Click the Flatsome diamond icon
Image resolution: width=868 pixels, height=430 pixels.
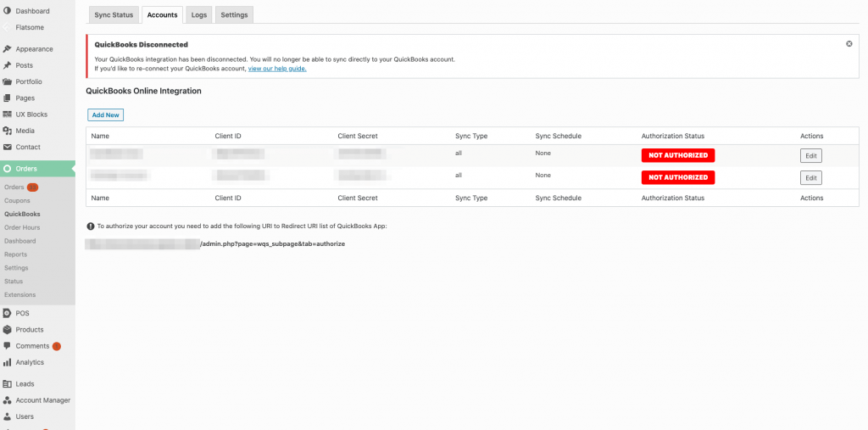coord(7,27)
